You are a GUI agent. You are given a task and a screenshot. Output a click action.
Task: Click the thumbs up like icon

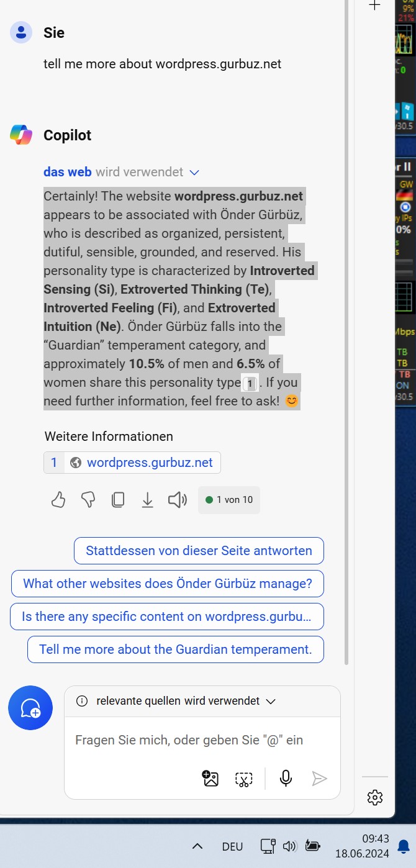click(58, 500)
